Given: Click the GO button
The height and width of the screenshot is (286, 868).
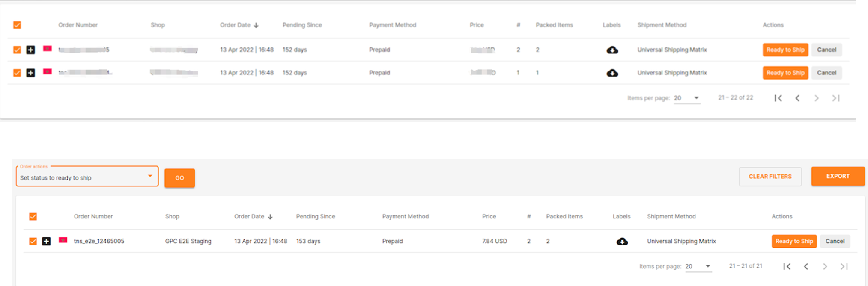Looking at the screenshot, I should tap(179, 178).
